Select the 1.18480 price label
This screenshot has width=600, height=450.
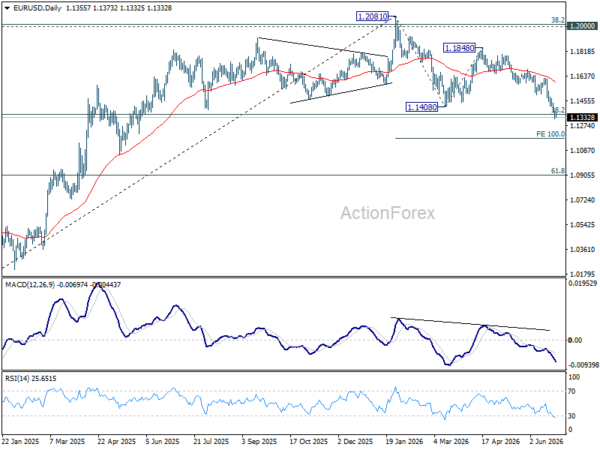click(459, 48)
